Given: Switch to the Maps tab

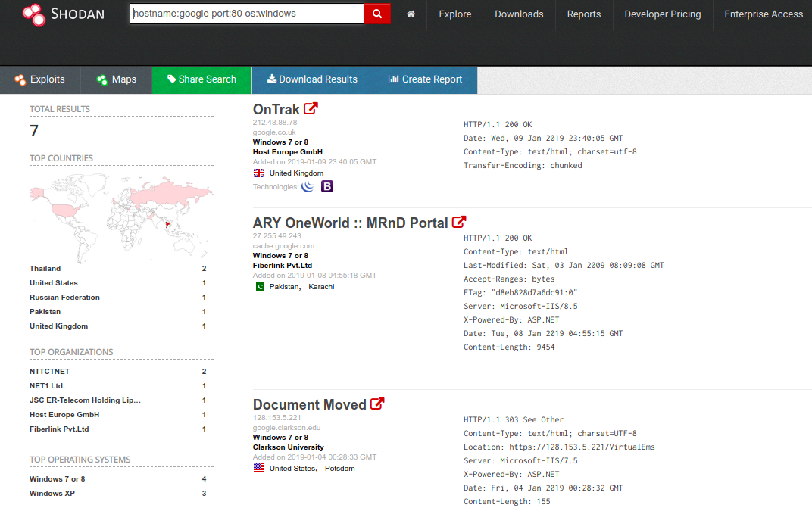Looking at the screenshot, I should pos(117,79).
